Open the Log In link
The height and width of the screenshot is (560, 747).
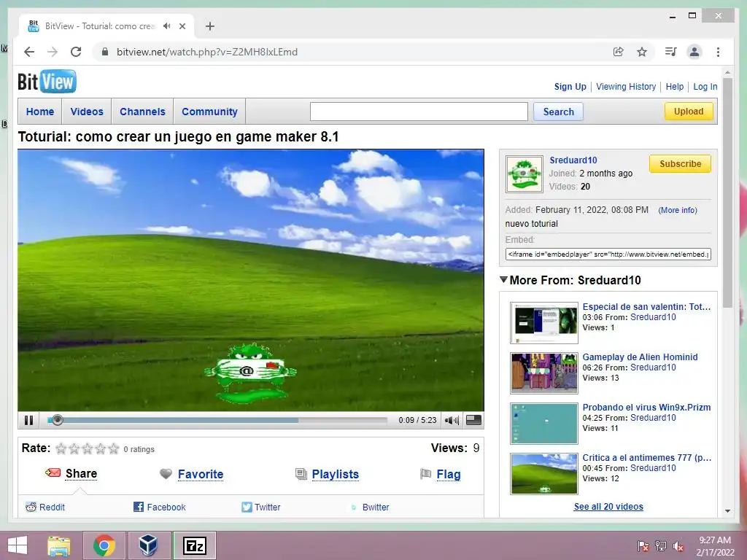(705, 87)
